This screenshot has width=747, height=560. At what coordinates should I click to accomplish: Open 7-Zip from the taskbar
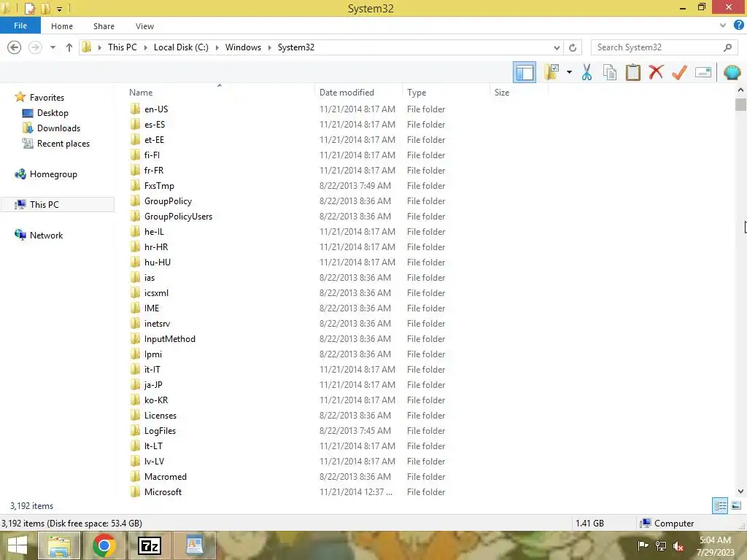pos(149,545)
